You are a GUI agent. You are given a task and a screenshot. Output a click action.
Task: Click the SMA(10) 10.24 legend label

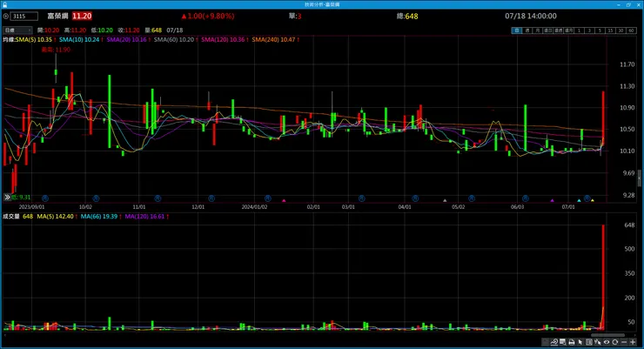pos(79,39)
